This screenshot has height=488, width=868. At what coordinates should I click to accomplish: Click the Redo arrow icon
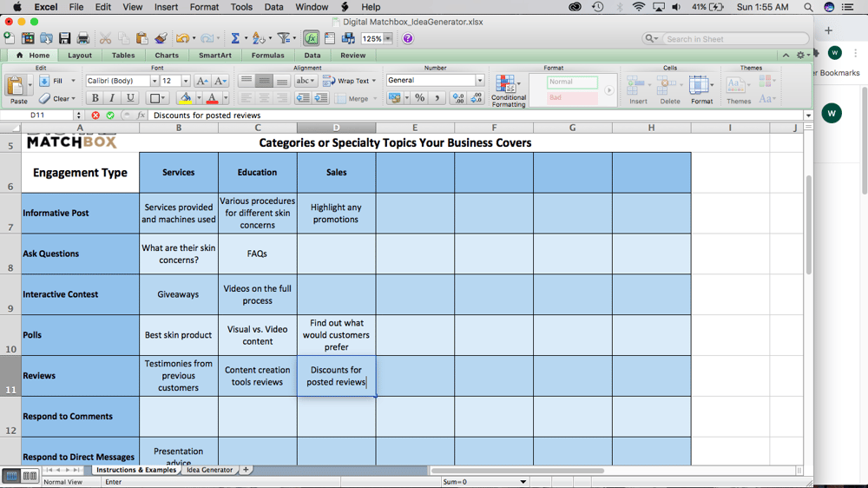[x=207, y=38]
